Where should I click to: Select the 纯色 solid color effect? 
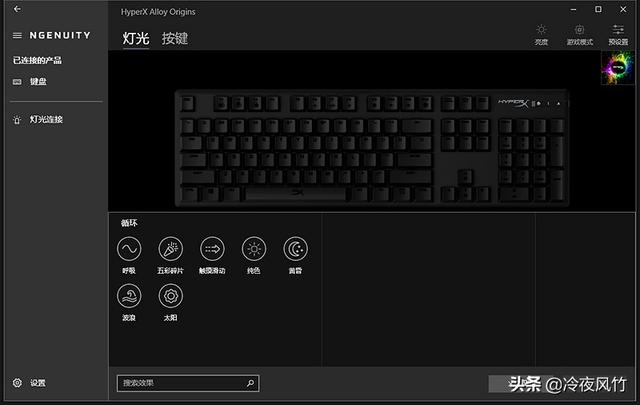[x=254, y=249]
